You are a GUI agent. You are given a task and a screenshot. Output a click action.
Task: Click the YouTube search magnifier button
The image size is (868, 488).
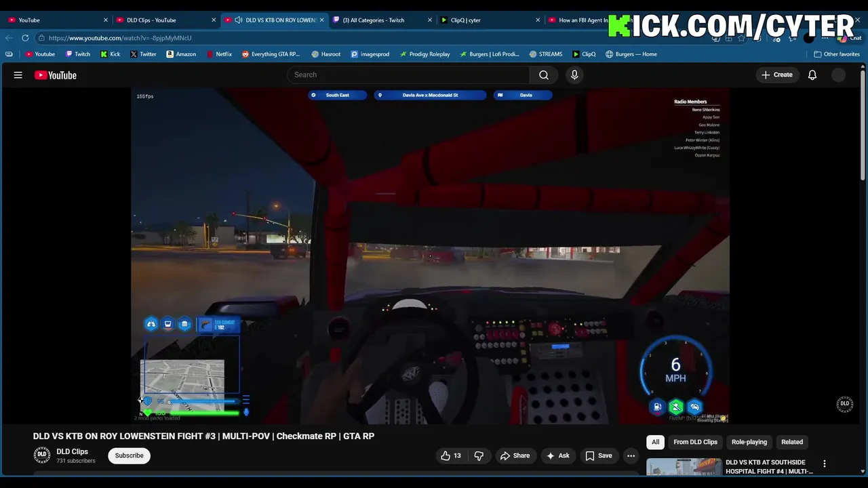click(x=544, y=75)
